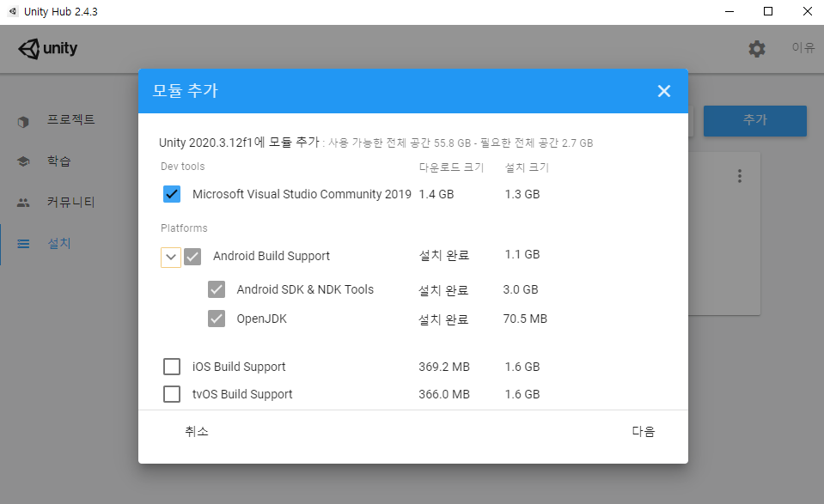The height and width of the screenshot is (504, 824).
Task: Toggle Android Build Support checkbox
Action: (192, 257)
